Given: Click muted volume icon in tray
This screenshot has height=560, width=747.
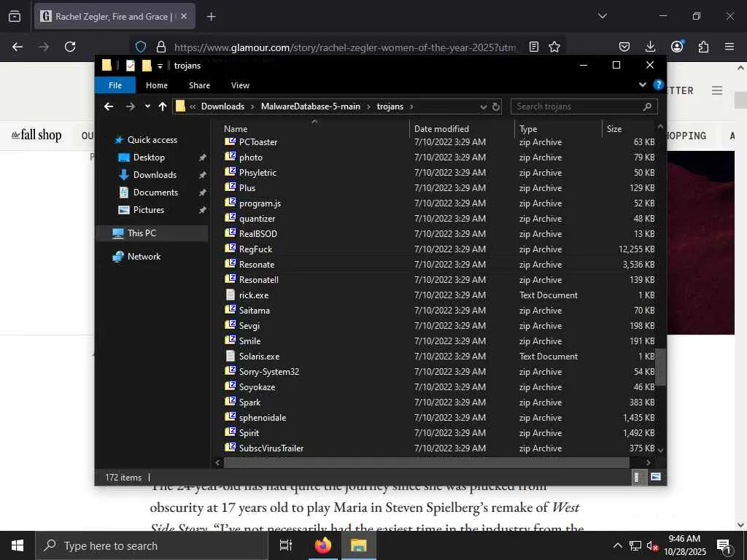Looking at the screenshot, I should 652,545.
